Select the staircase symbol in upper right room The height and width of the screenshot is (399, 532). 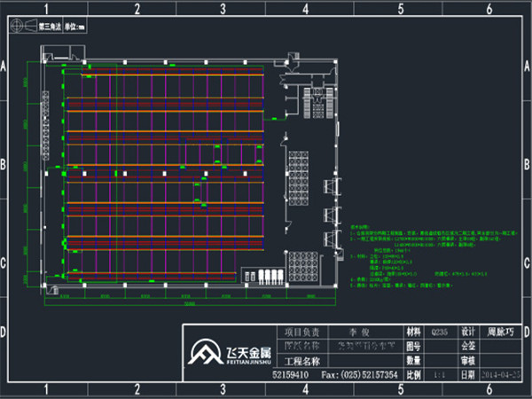[x=316, y=98]
